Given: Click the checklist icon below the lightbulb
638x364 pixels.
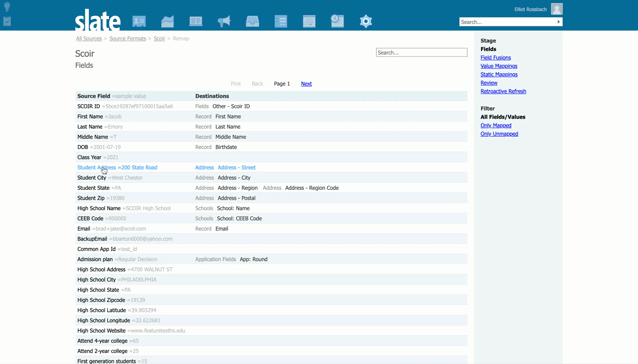Looking at the screenshot, I should click(7, 21).
